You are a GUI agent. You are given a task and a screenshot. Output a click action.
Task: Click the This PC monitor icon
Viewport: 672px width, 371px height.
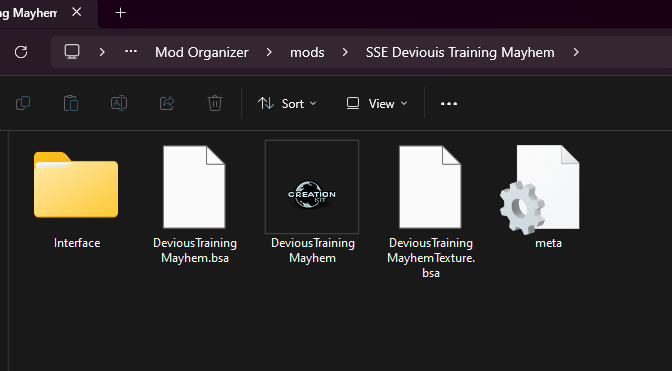[x=72, y=52]
